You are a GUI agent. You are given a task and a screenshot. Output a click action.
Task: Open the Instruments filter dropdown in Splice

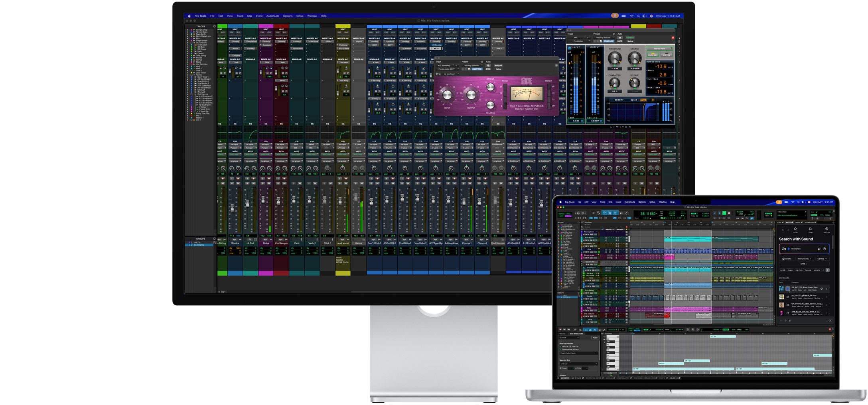(x=804, y=259)
